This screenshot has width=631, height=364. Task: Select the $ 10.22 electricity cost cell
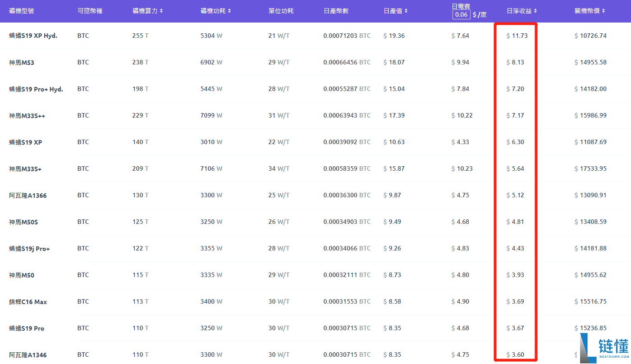point(462,115)
